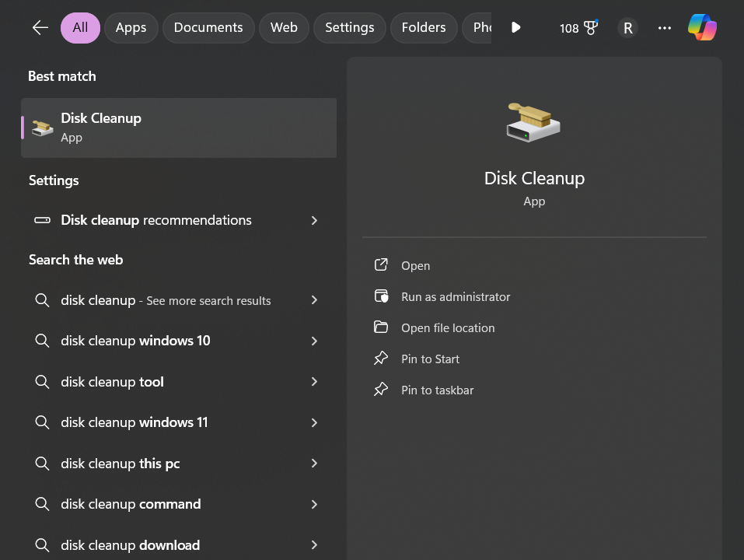The image size is (744, 560).
Task: Click the Disk Cleanup brush icon in results
Action: click(42, 128)
